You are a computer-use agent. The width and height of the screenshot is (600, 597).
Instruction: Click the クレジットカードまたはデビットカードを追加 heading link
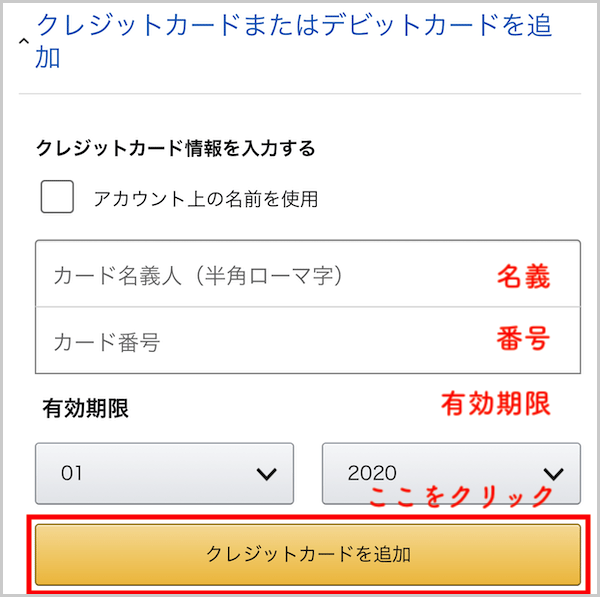pyautogui.click(x=293, y=40)
